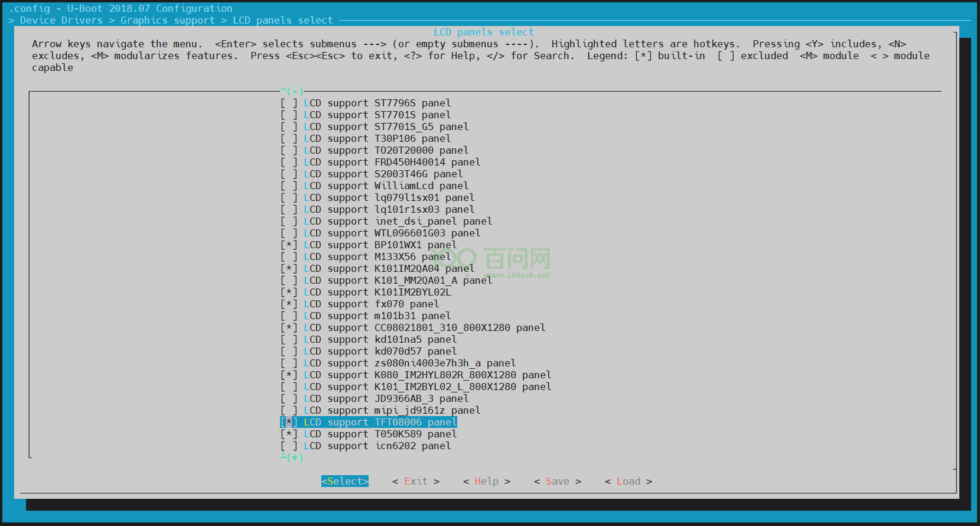Select LCD support WilliamLcd panel entry

[x=386, y=186]
